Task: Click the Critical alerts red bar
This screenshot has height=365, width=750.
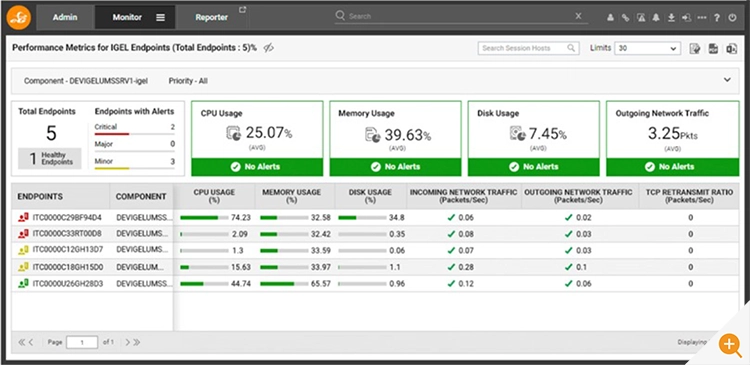Action: pyautogui.click(x=112, y=134)
